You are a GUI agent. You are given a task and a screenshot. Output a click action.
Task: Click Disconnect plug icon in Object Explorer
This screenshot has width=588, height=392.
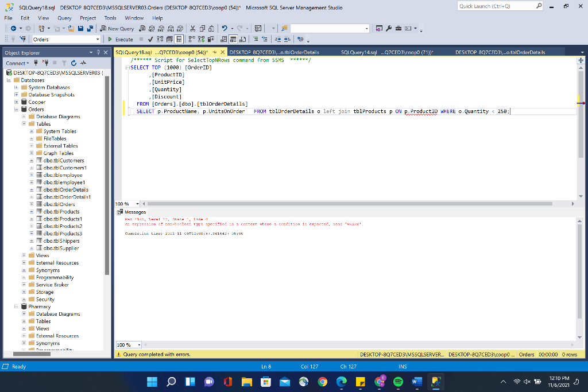[x=45, y=63]
